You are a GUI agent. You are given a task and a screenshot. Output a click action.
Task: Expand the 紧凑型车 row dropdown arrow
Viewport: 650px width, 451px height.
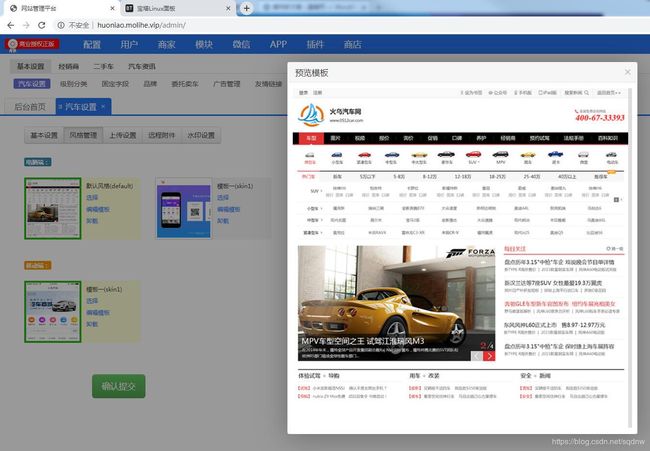321,233
